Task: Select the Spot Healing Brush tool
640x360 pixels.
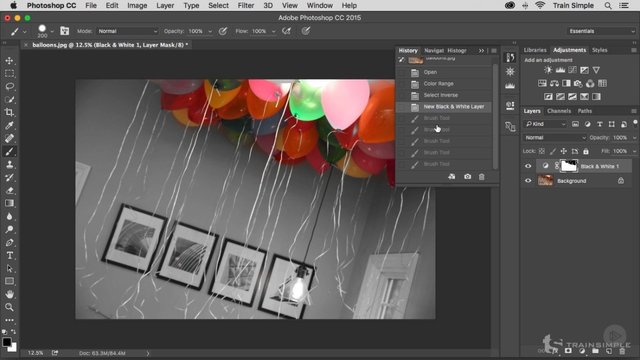Action: [9, 138]
